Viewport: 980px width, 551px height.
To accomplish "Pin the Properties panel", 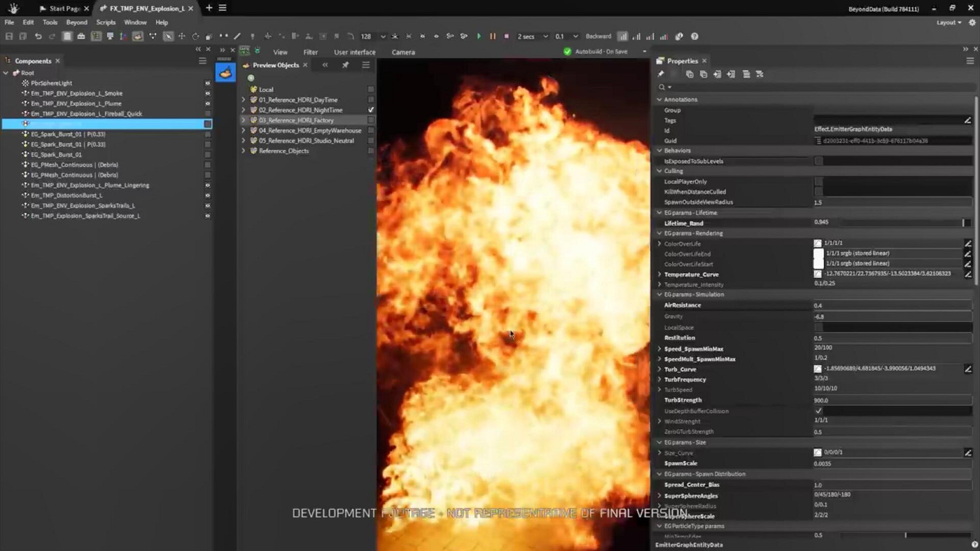I will point(661,74).
